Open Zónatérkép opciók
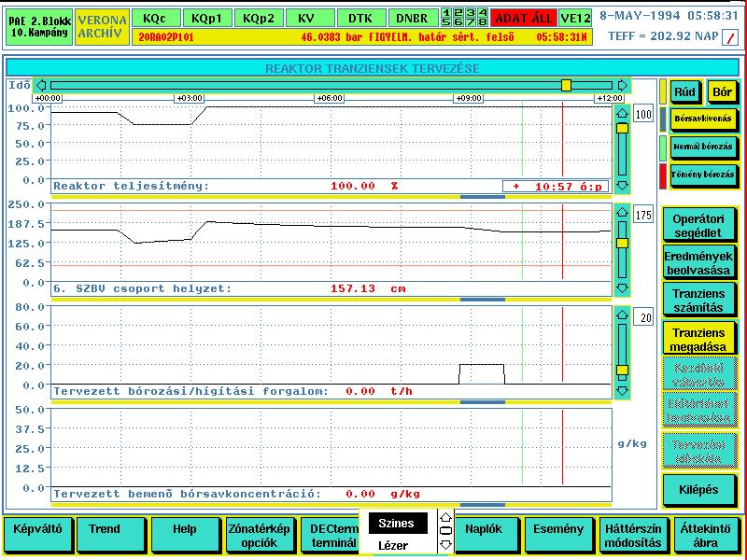 pyautogui.click(x=261, y=535)
